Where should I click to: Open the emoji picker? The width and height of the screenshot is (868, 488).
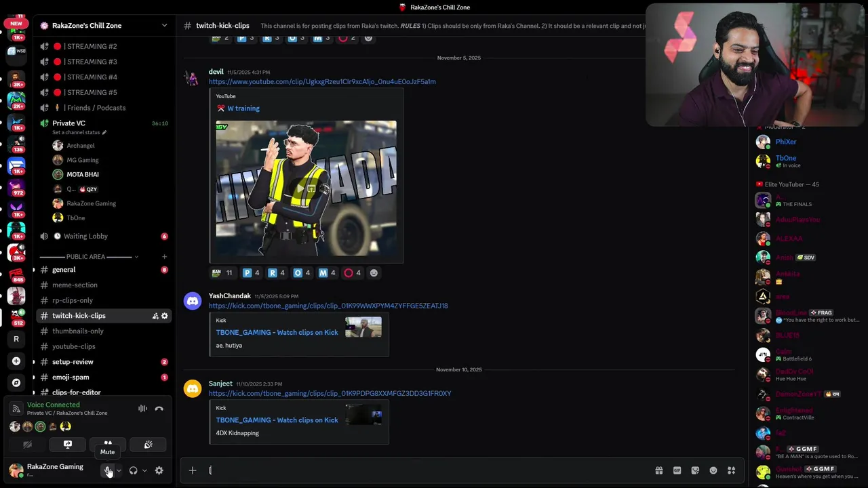(x=713, y=470)
